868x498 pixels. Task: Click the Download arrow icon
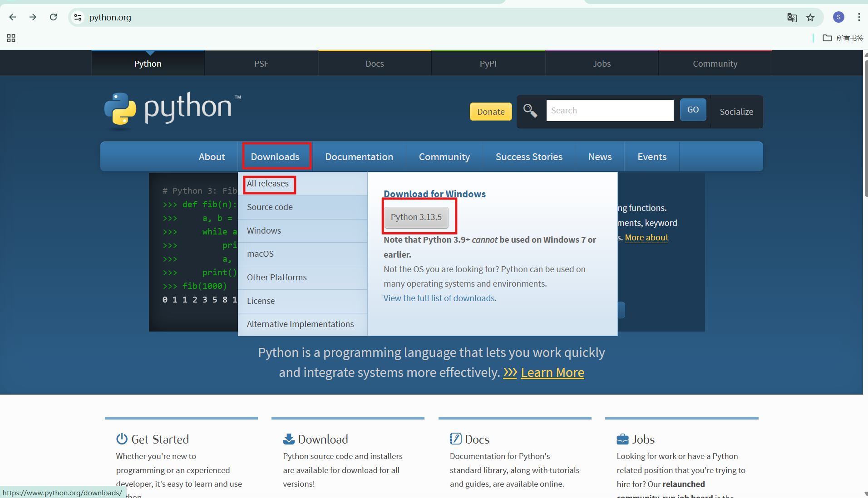click(x=289, y=439)
